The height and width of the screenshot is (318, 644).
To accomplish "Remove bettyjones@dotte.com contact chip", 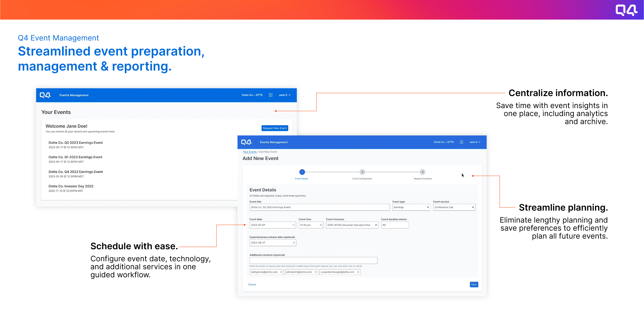I will (x=281, y=272).
